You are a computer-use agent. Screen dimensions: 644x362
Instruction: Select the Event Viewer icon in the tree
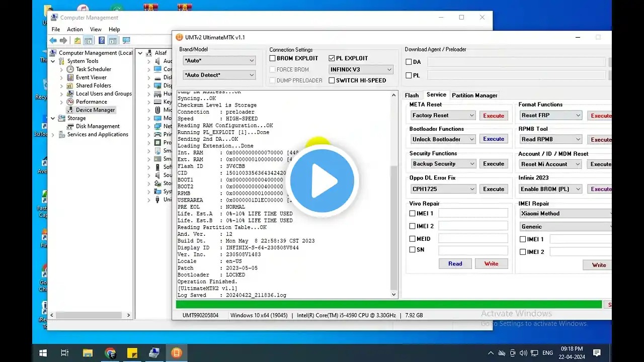(x=70, y=77)
